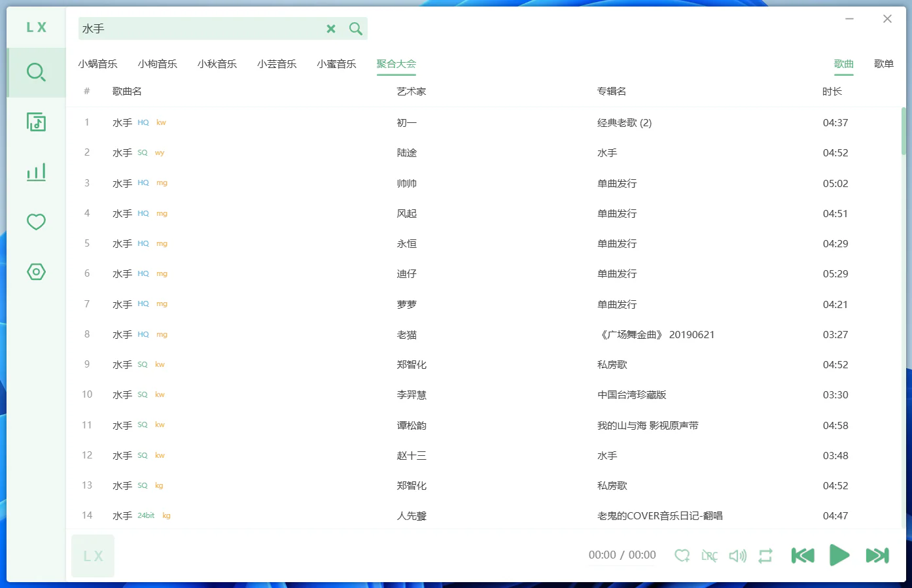Switch to the 小芸音乐 source tab
912x588 pixels.
(277, 64)
